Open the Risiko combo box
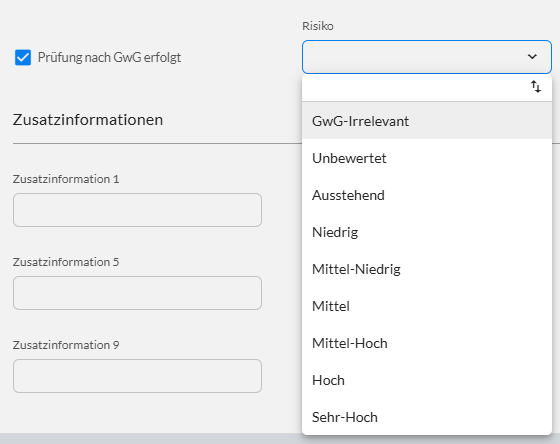 click(427, 57)
